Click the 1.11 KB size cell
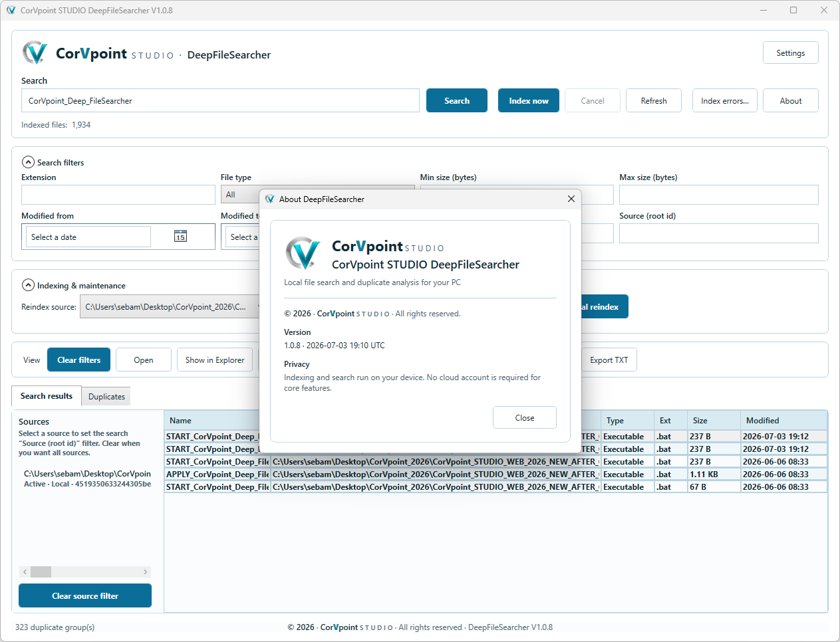 point(714,474)
